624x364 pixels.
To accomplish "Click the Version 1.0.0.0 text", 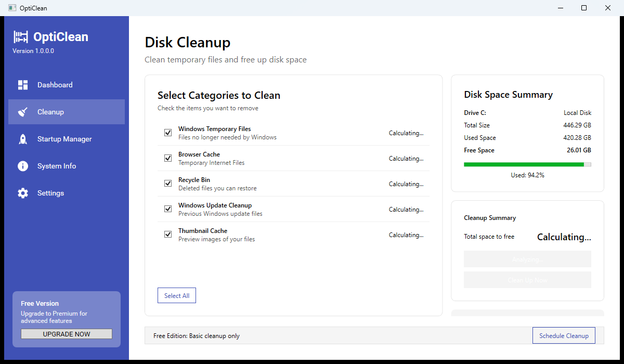I will tap(33, 51).
